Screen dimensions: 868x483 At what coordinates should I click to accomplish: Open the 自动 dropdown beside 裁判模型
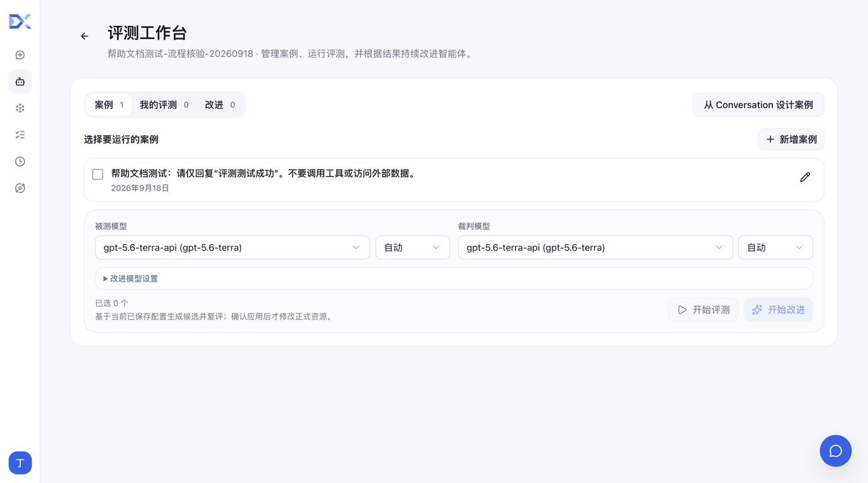[775, 248]
